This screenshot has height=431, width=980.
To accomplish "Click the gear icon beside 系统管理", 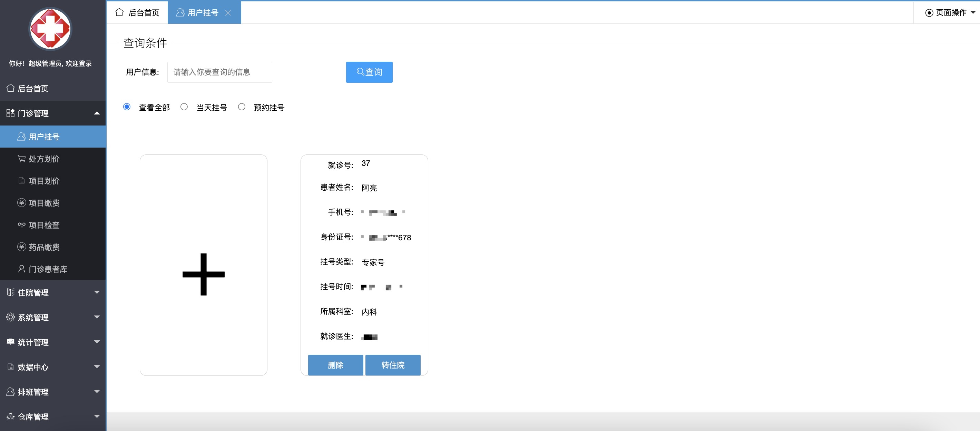I will 11,317.
